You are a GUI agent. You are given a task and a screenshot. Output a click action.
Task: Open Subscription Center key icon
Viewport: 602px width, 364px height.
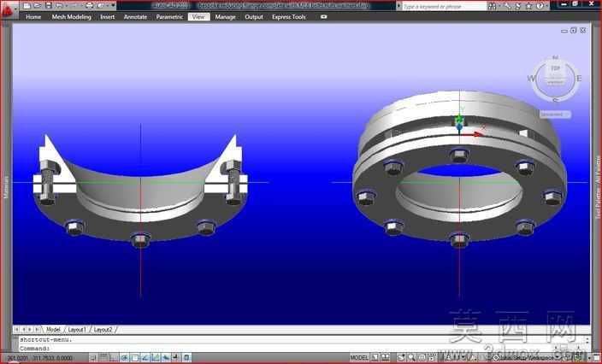[507, 6]
